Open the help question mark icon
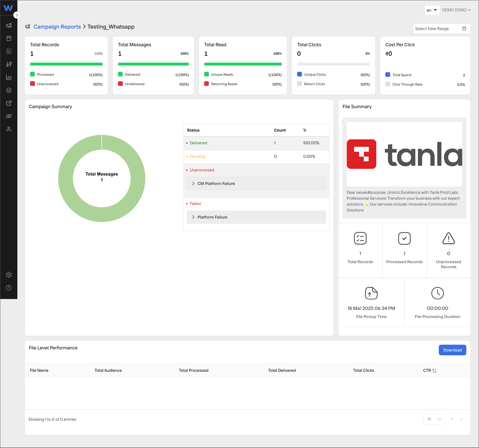Screen dimensions: 479x448 9,288
